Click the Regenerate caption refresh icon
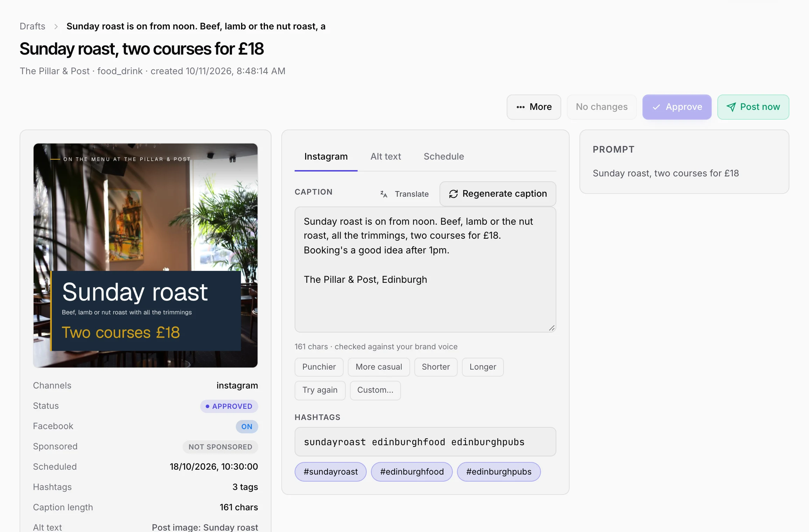 [453, 194]
